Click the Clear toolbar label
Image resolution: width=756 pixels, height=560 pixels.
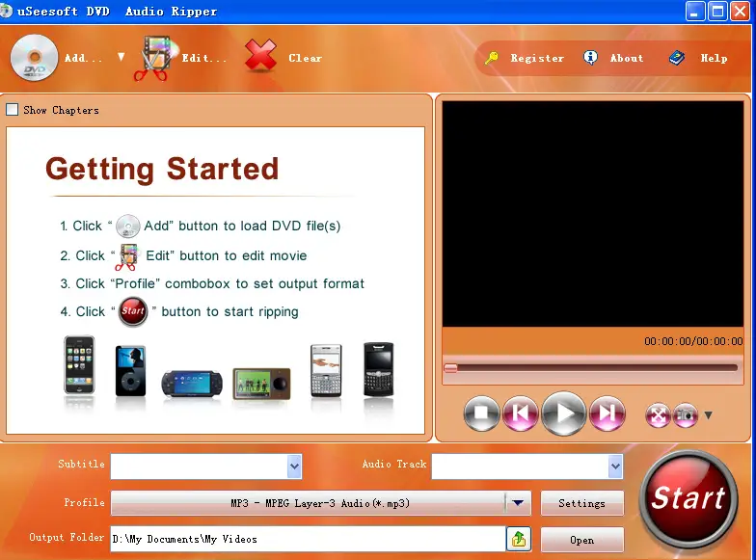(305, 58)
